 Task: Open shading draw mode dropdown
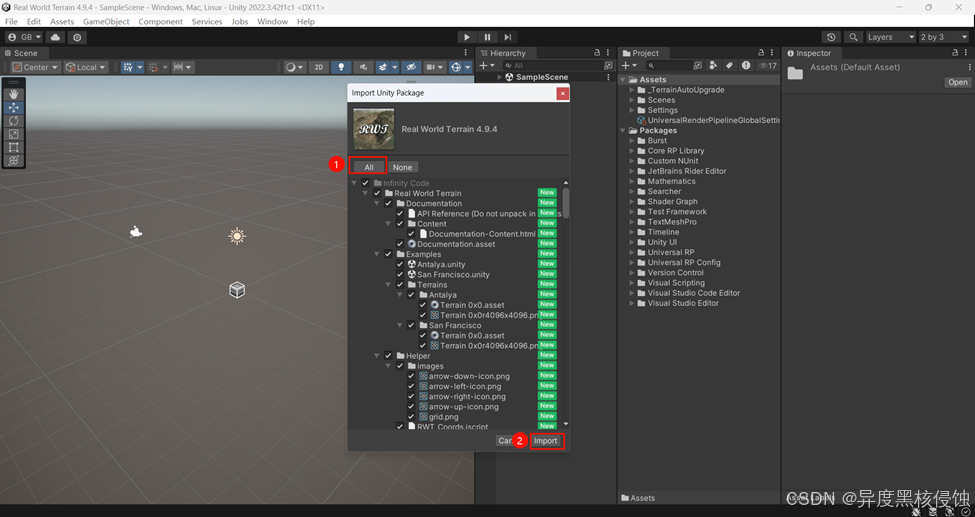point(295,67)
